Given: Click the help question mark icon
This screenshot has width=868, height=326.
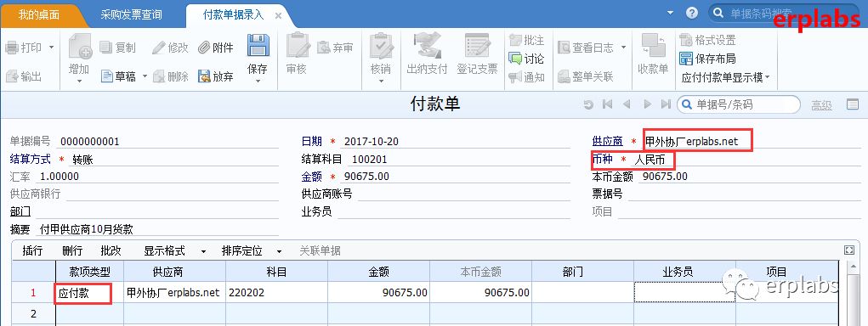Looking at the screenshot, I should [x=692, y=13].
